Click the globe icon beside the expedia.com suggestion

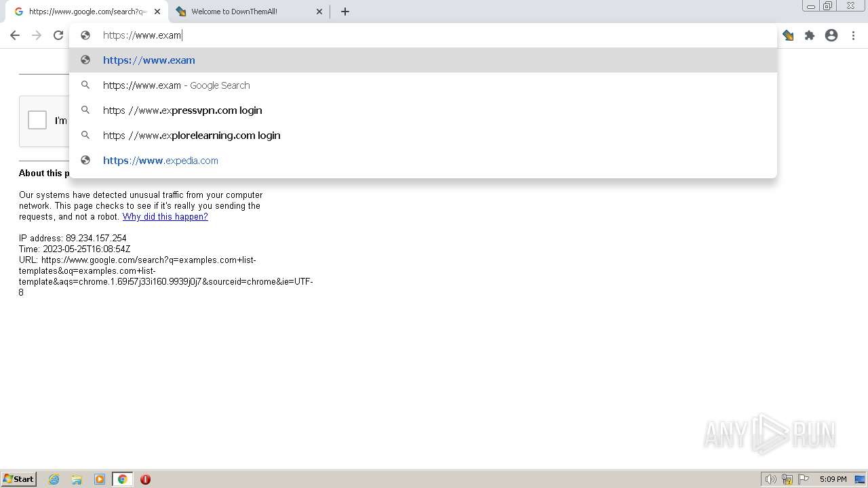85,161
